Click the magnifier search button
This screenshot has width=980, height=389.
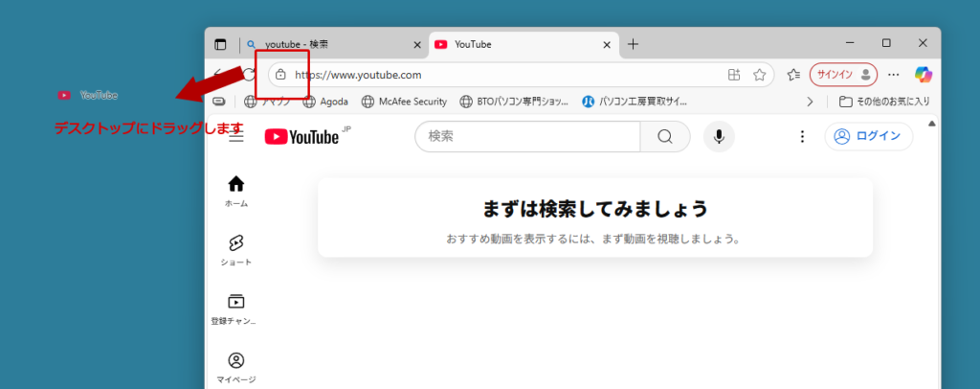click(x=665, y=136)
